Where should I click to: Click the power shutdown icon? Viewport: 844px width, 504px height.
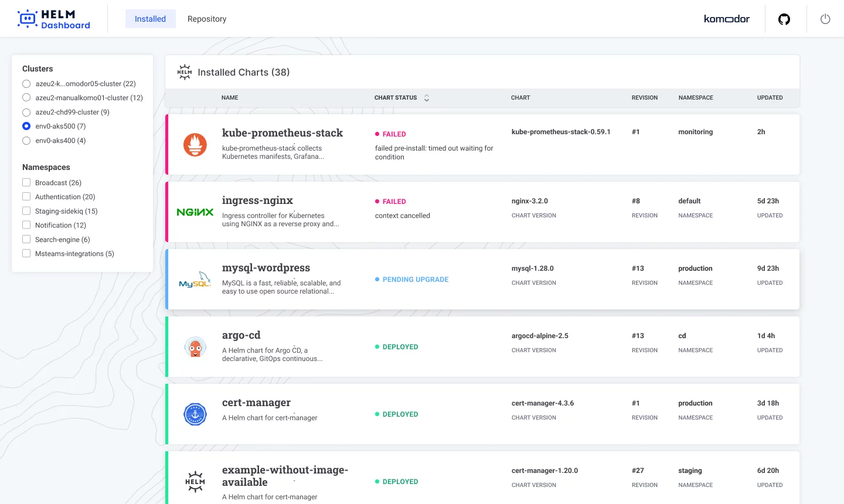pyautogui.click(x=825, y=19)
